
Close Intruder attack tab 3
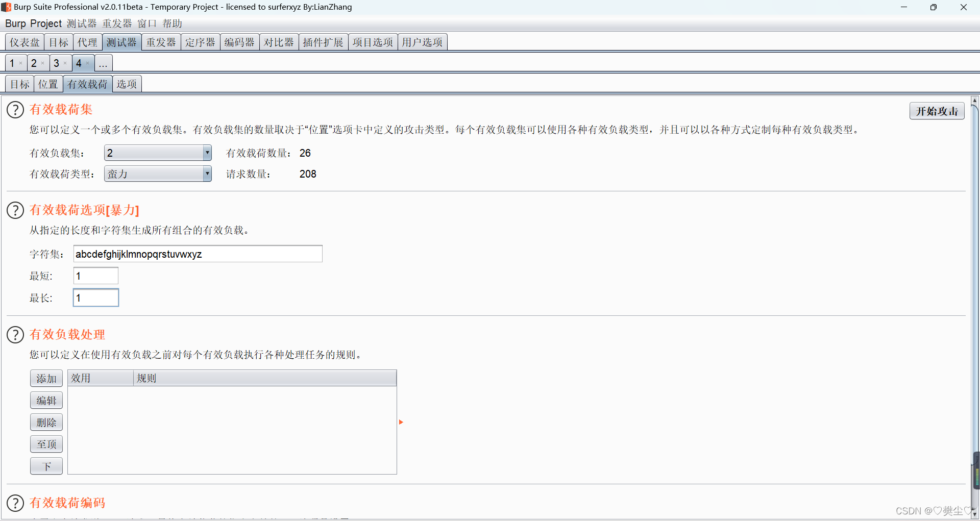(65, 63)
